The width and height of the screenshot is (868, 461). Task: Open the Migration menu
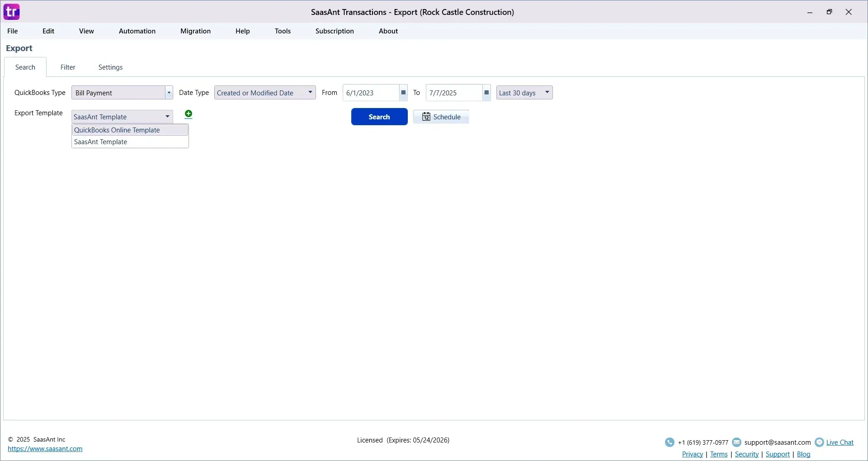click(195, 31)
